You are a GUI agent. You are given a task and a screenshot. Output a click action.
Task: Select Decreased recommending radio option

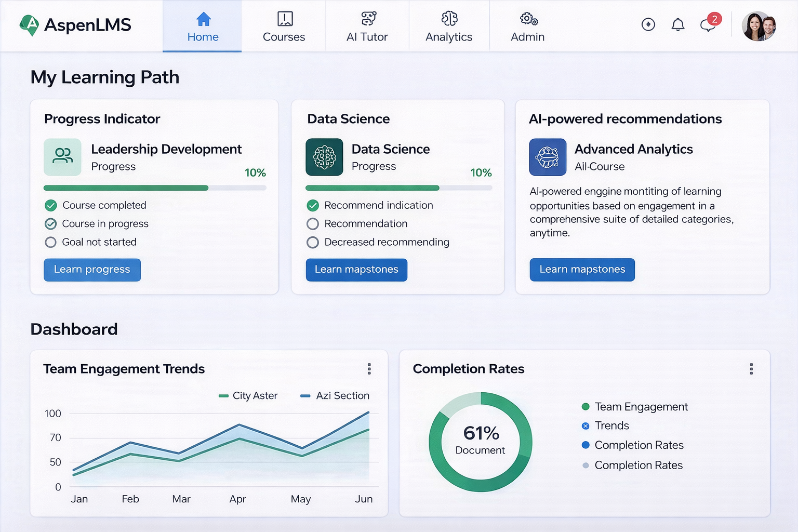313,243
